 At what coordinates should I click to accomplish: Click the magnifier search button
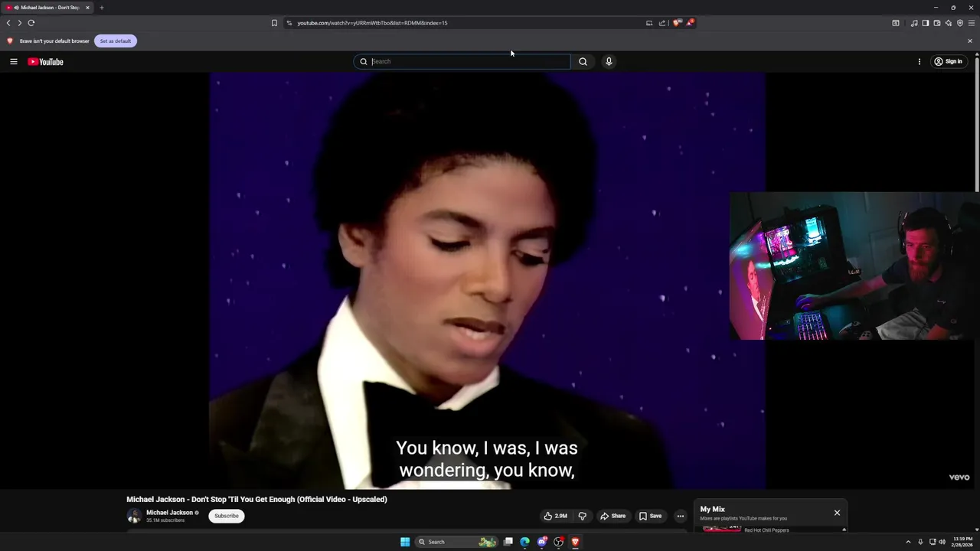(583, 61)
